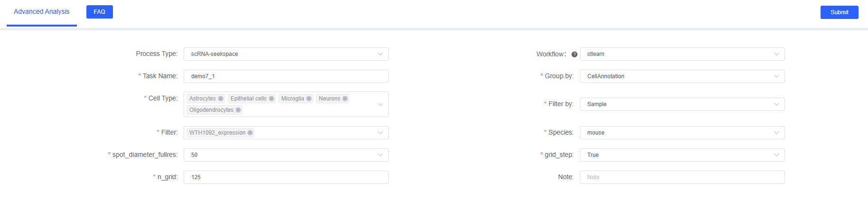Remove the Microglia tag
The height and width of the screenshot is (200, 868).
(309, 99)
